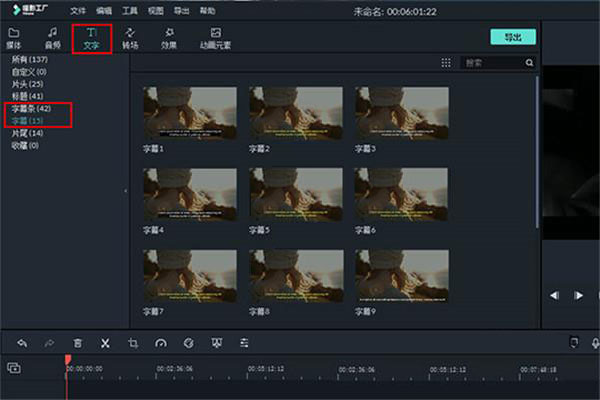Viewport: 600px width, 400px height.
Task: Click the green screen icon
Action: 217,343
